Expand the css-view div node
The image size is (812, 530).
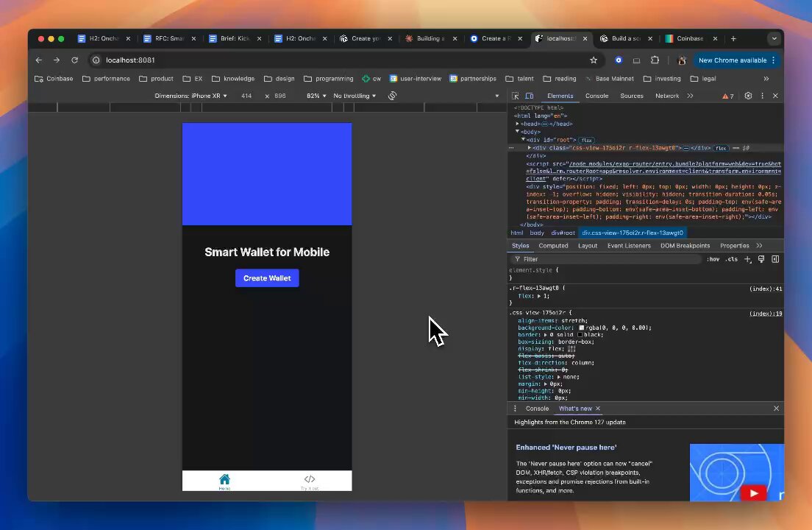pos(530,148)
